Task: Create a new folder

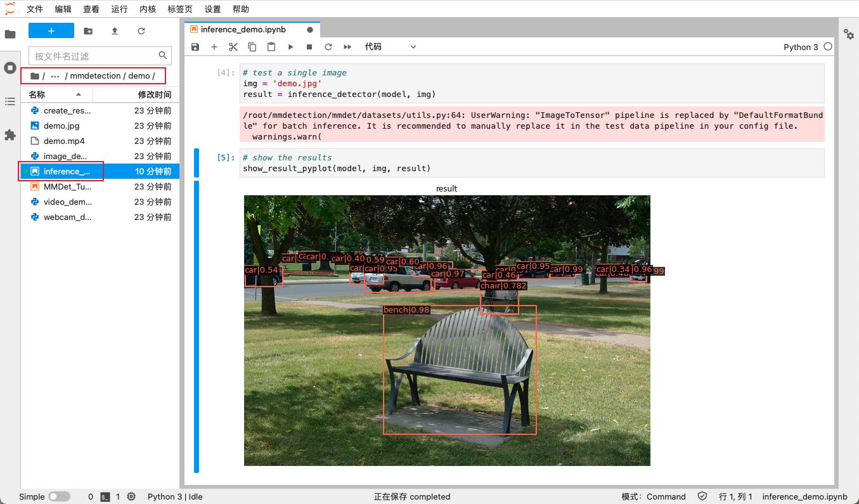Action: click(88, 30)
